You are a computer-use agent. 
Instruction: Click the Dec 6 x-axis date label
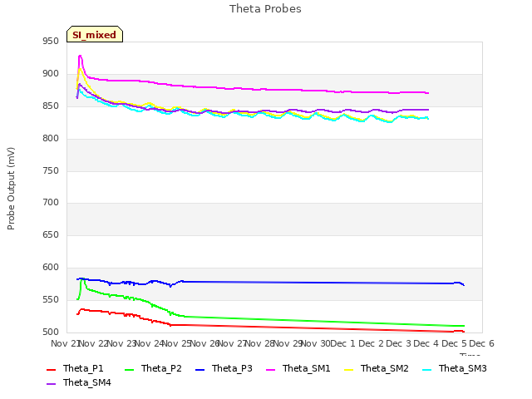pyautogui.click(x=481, y=343)
